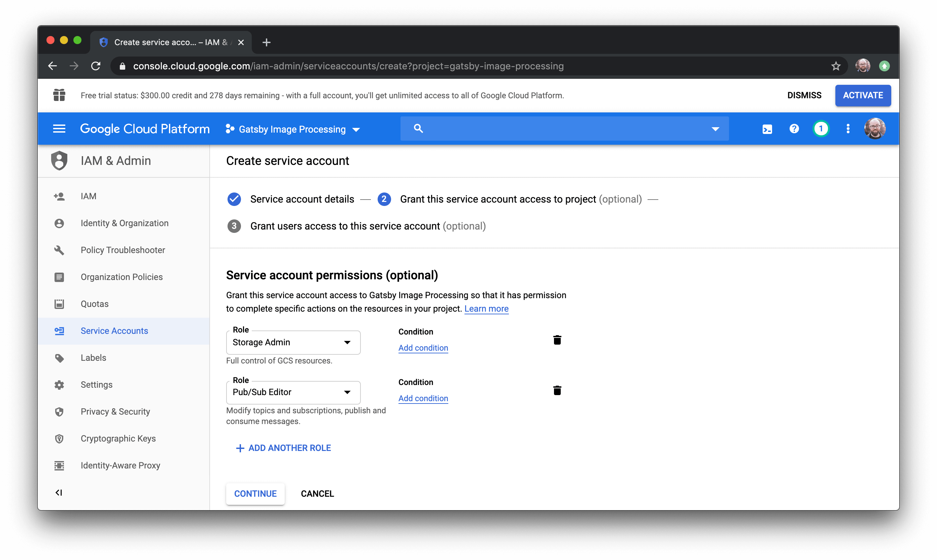Click the delete trash icon for Storage Admin
Image resolution: width=937 pixels, height=560 pixels.
point(556,340)
